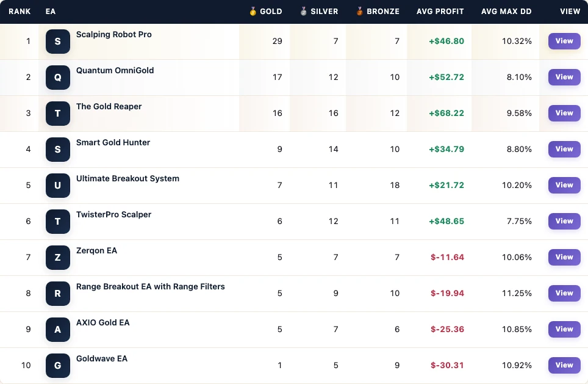This screenshot has width=588, height=384.
Task: View the Ultimate Breakout System row
Action: pos(564,185)
